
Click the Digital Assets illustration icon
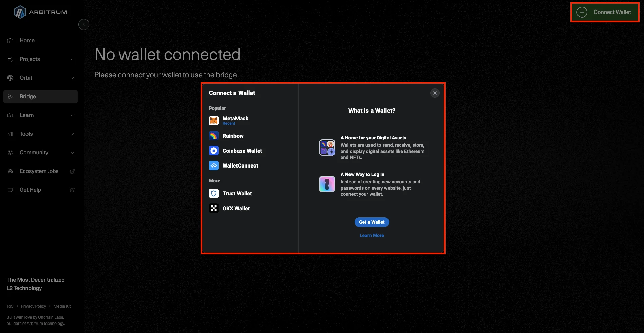coord(327,148)
